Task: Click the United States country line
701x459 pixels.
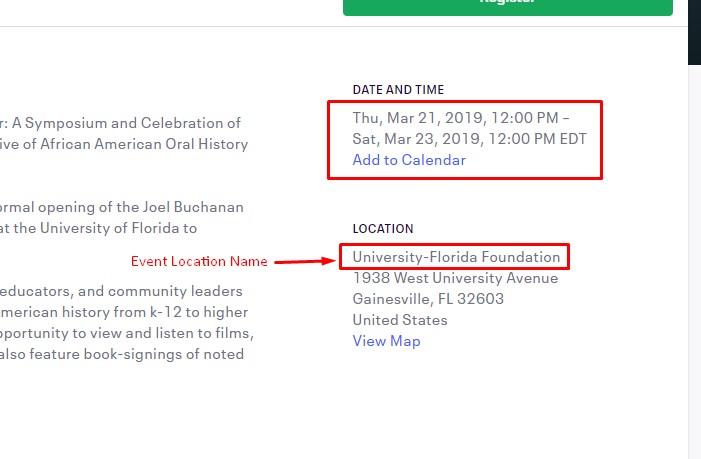Action: coord(400,320)
